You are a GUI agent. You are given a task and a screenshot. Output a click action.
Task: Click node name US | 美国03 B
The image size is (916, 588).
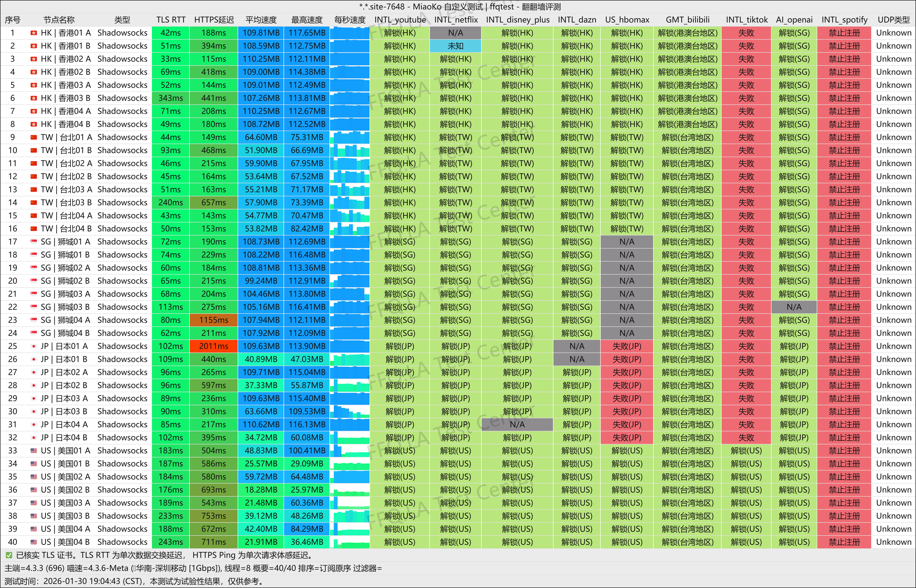pos(65,516)
